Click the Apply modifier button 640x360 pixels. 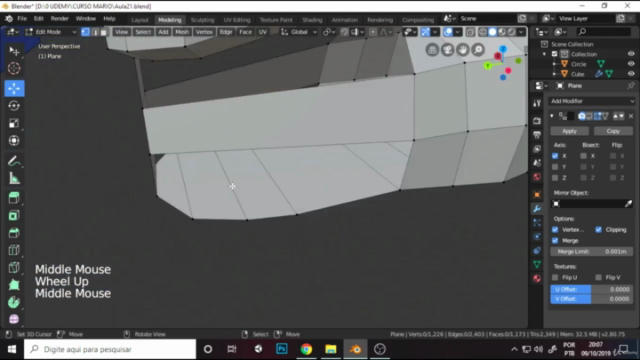(569, 131)
